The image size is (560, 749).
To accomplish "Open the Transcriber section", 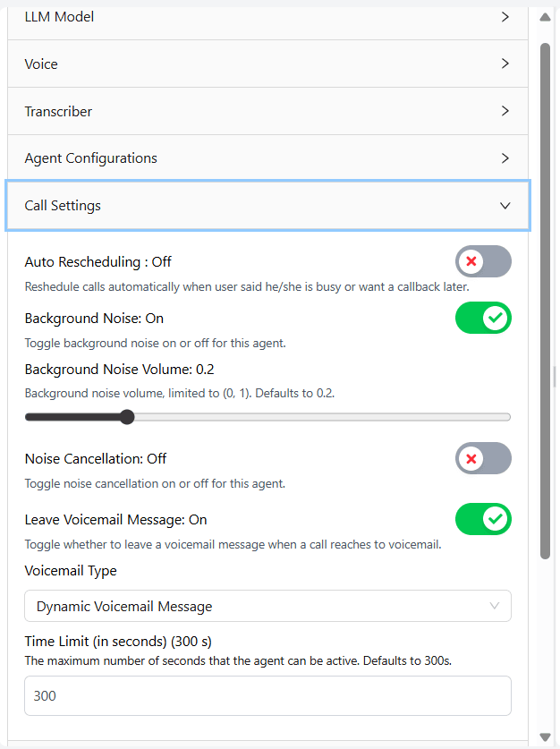I will click(58, 112).
